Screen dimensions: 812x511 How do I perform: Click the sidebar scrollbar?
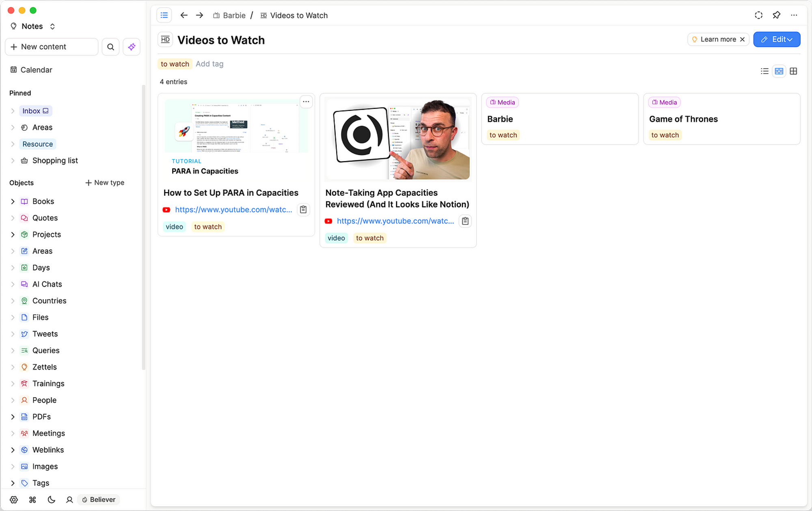143,227
